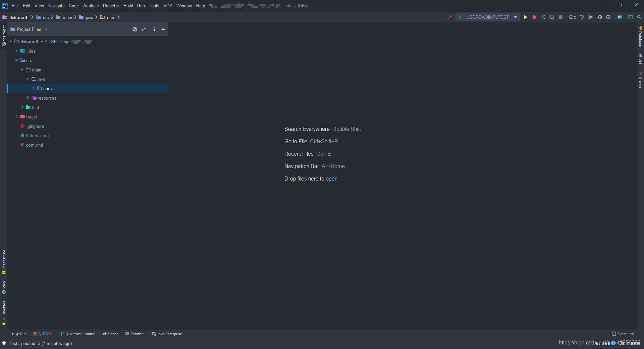Open the Help menu
Screen dimensions: 644x349
click(x=201, y=6)
